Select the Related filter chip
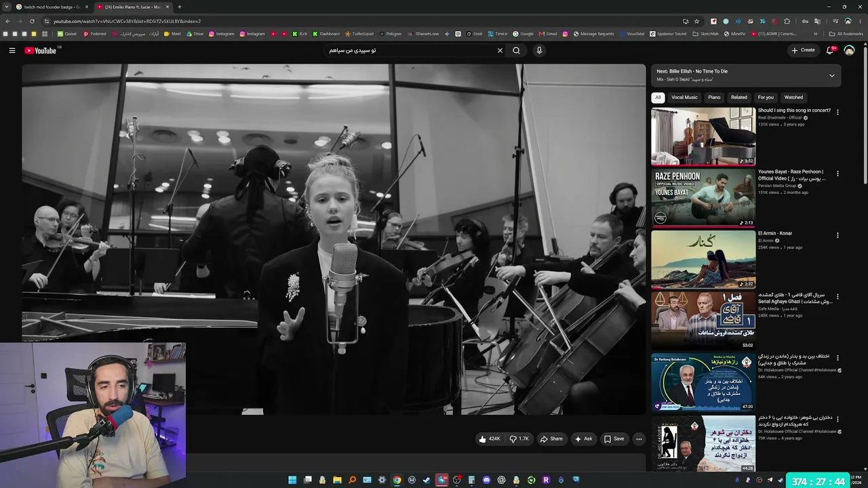 tap(739, 98)
